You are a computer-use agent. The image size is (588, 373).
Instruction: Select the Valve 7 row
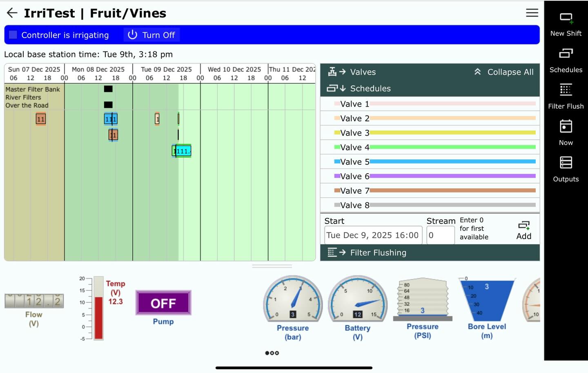tap(430, 191)
